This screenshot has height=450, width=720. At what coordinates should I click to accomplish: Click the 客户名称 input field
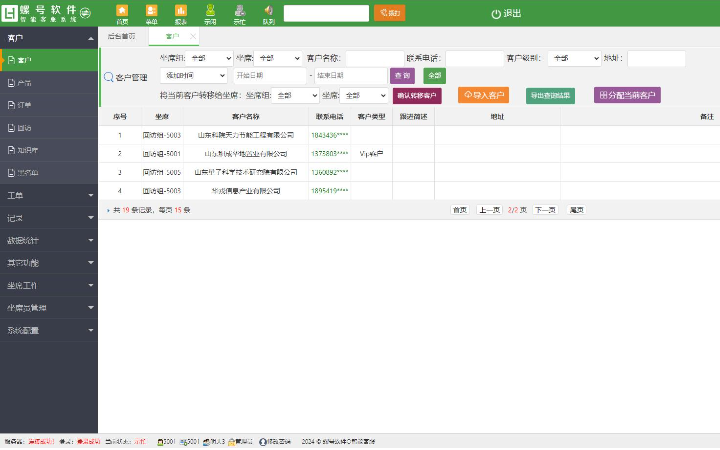point(375,58)
